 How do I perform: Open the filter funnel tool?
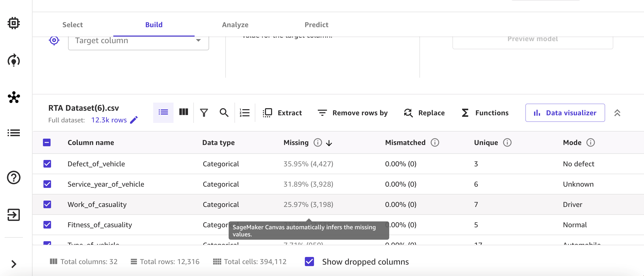tap(204, 112)
